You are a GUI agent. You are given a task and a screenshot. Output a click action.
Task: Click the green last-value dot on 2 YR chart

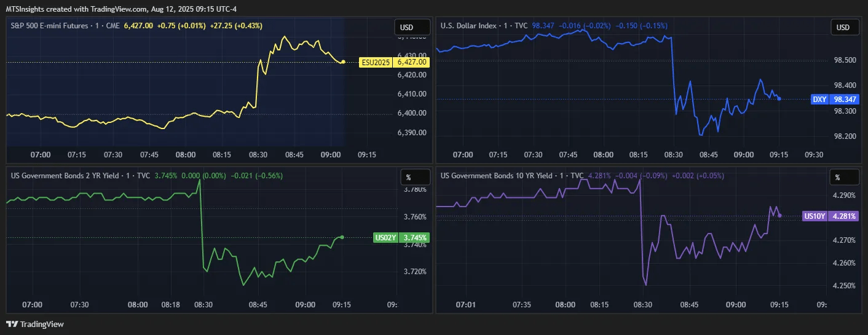tap(342, 237)
